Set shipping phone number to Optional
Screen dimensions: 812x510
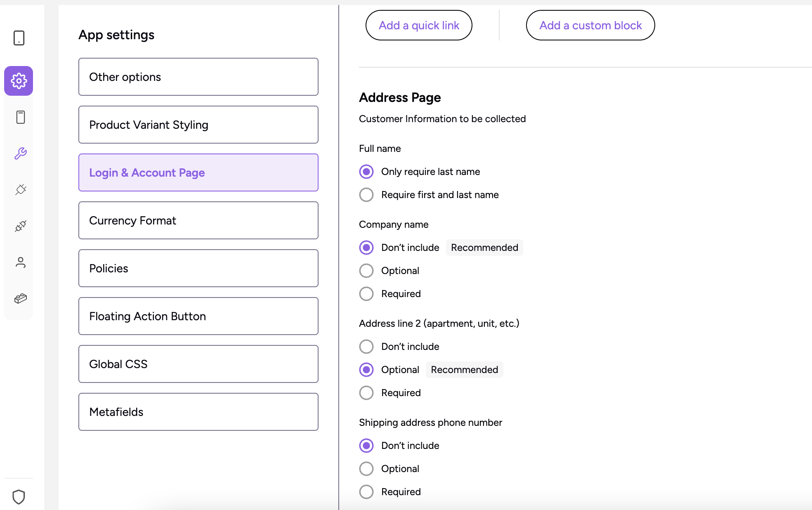pyautogui.click(x=366, y=469)
